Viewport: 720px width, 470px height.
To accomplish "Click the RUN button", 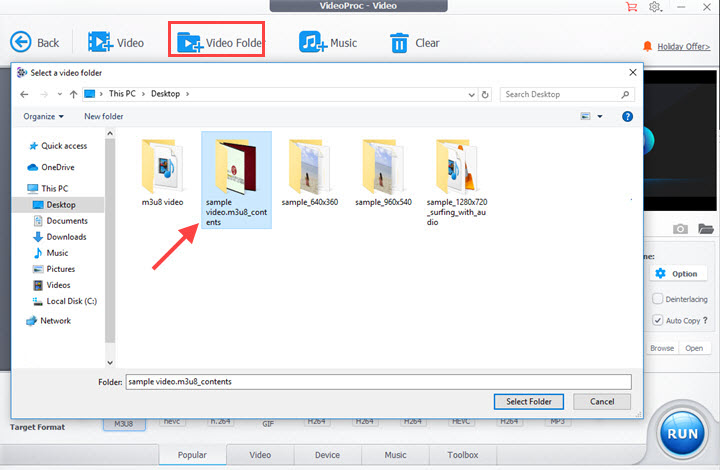I will pos(682,433).
